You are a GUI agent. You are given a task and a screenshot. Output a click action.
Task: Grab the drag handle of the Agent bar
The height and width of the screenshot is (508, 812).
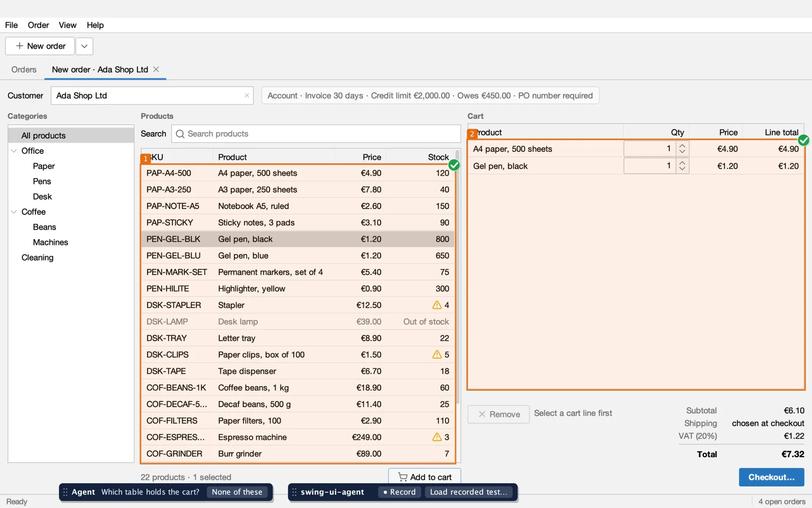(x=65, y=492)
